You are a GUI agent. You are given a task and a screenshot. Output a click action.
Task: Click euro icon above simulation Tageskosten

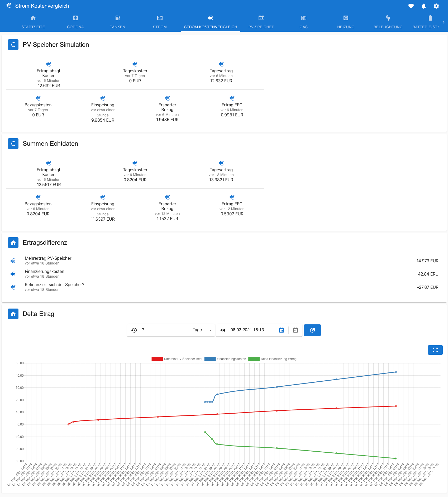click(x=135, y=64)
